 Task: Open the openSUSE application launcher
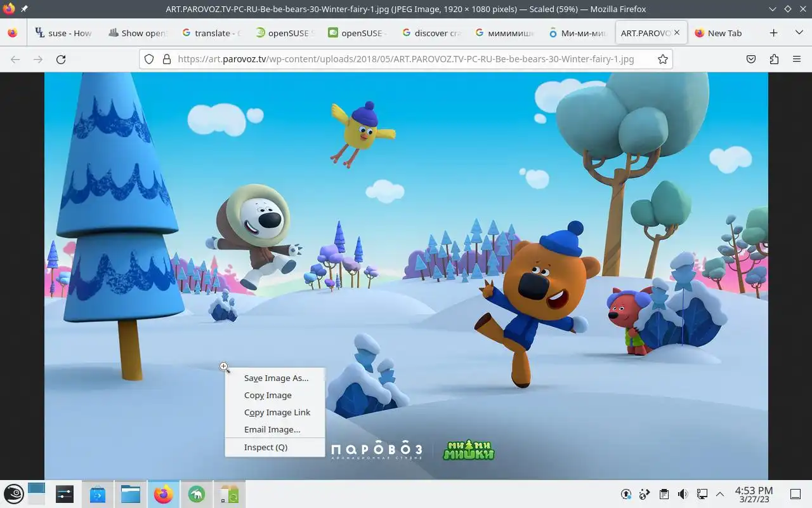pyautogui.click(x=14, y=494)
